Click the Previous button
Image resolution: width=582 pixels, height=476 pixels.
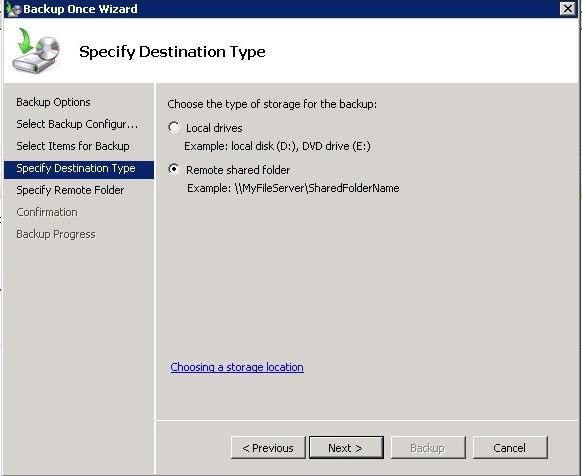click(268, 447)
